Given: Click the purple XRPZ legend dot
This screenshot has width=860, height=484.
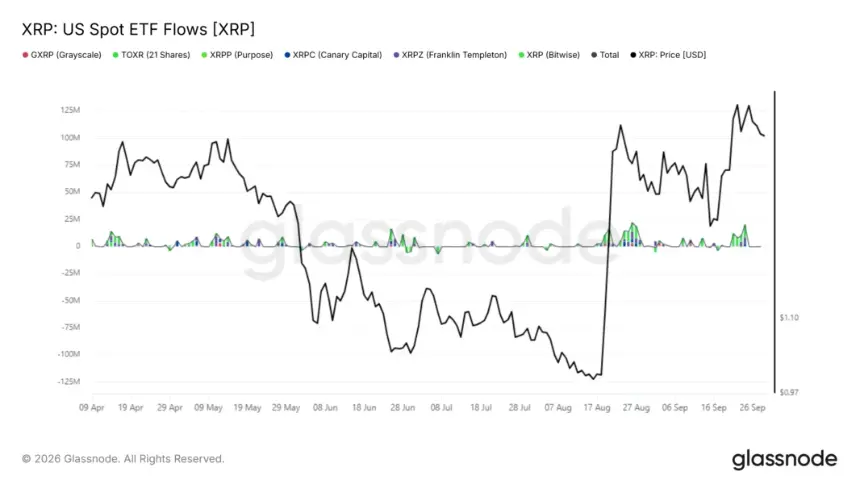Looking at the screenshot, I should (397, 55).
